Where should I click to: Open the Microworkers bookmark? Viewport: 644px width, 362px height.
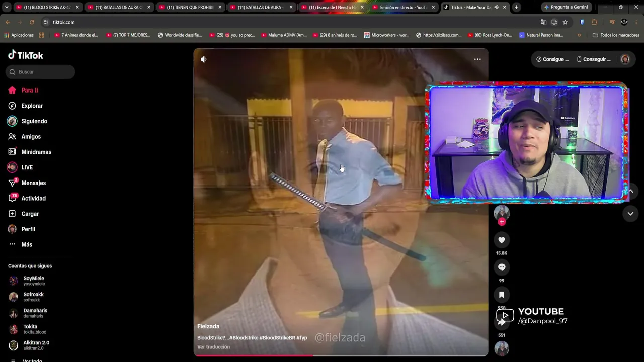(x=386, y=35)
